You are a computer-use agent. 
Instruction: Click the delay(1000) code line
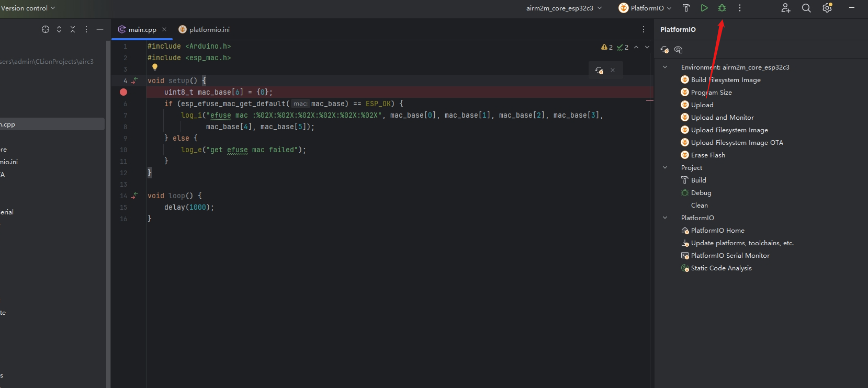point(189,207)
